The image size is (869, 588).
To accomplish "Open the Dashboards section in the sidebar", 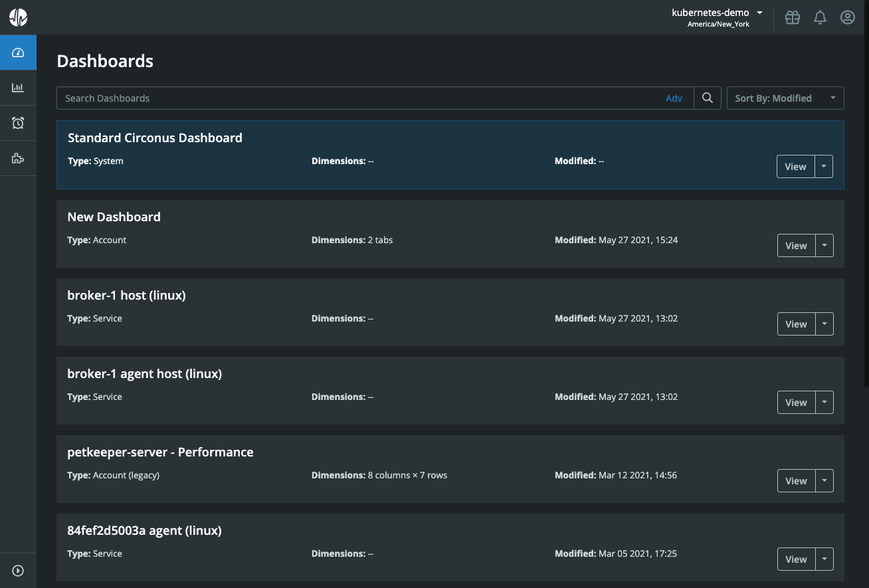I will coord(18,52).
